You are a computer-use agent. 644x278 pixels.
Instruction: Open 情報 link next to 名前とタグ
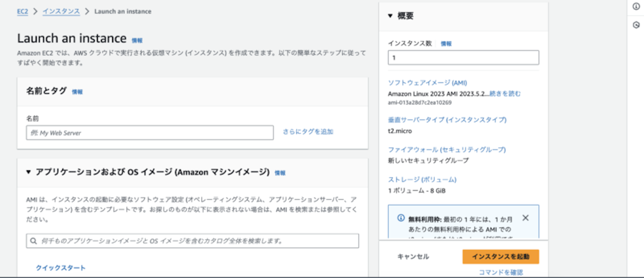pos(77,92)
